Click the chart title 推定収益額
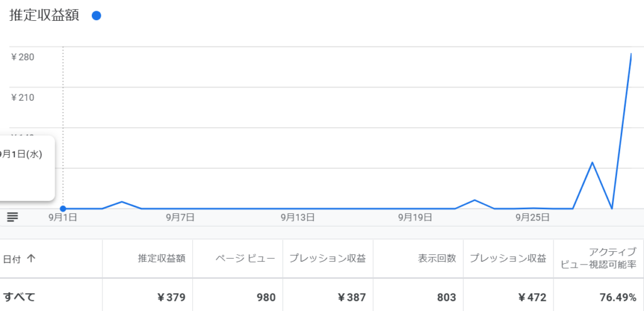 coord(44,16)
